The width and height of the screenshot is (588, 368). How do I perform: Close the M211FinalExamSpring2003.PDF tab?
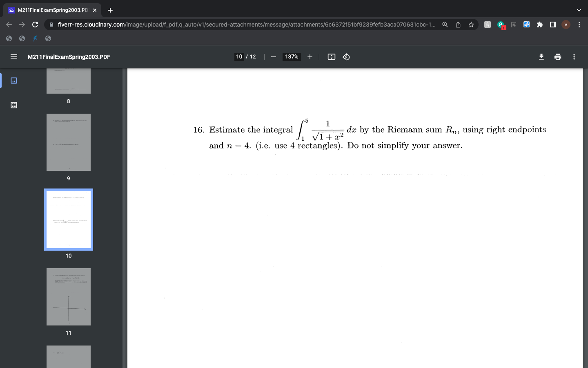[95, 10]
